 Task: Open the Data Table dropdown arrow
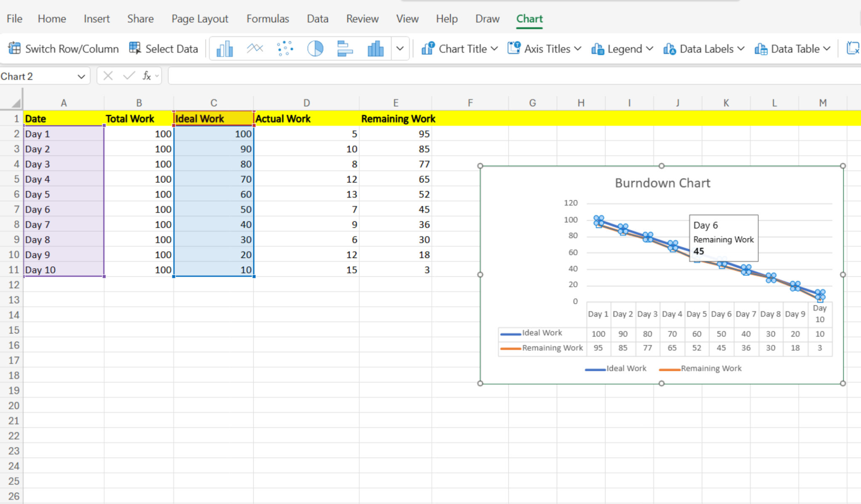coord(827,49)
